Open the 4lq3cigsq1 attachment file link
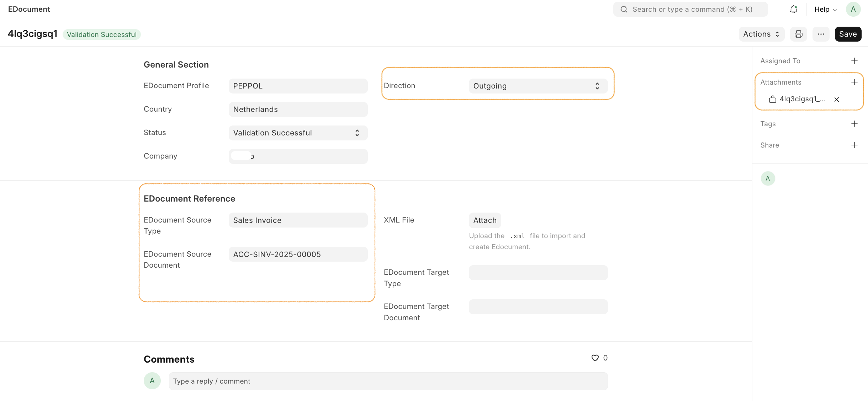This screenshot has height=401, width=868. point(802,99)
